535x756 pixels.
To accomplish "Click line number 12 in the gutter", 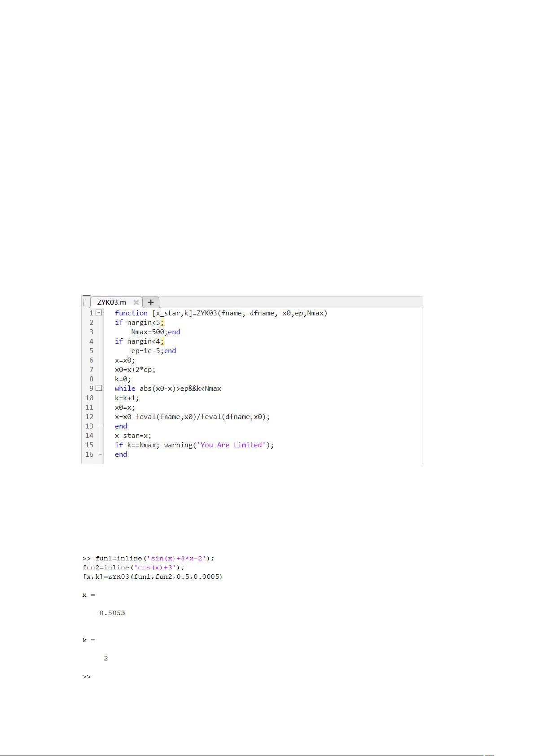I will click(x=89, y=416).
